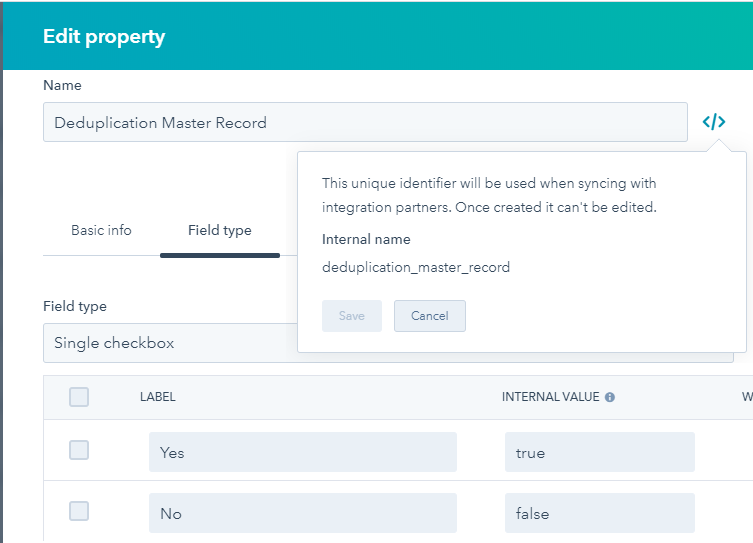
Task: Click the No label input
Action: [303, 513]
